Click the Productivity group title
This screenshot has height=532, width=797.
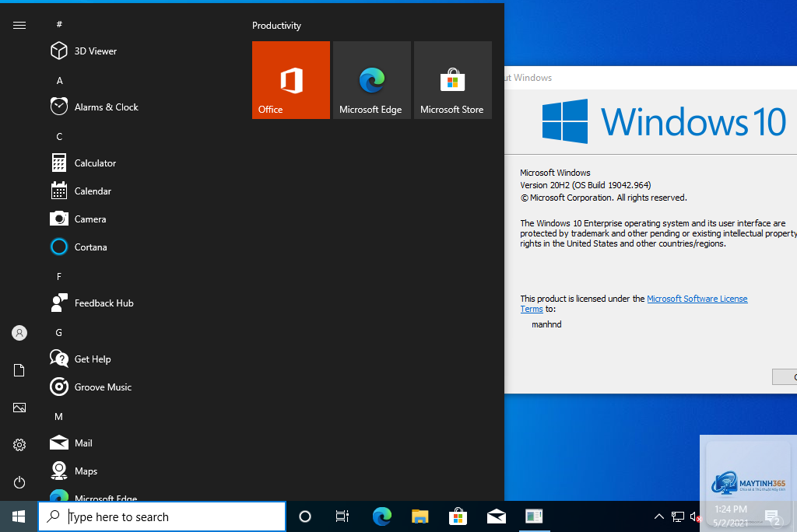276,26
